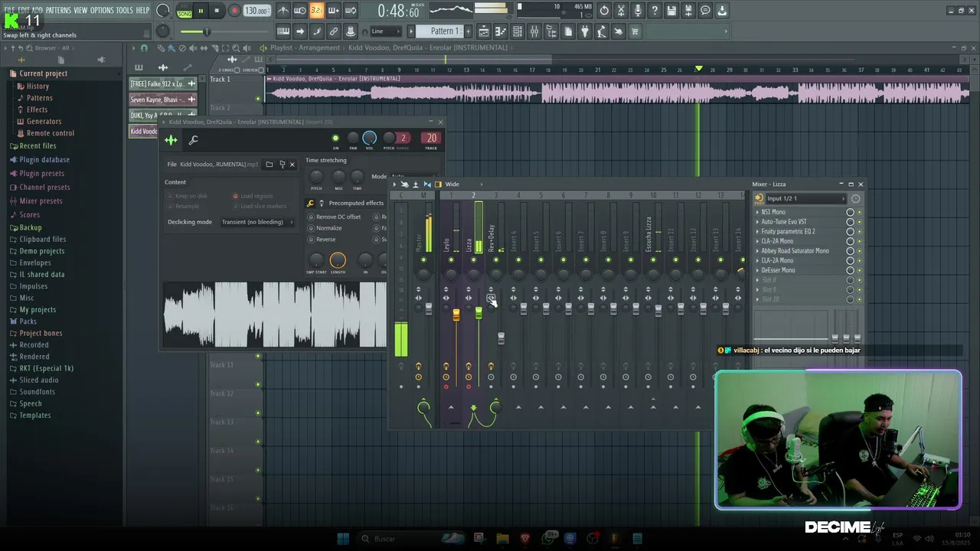Toggle mute LED on Master track
980x551 pixels.
click(423, 260)
